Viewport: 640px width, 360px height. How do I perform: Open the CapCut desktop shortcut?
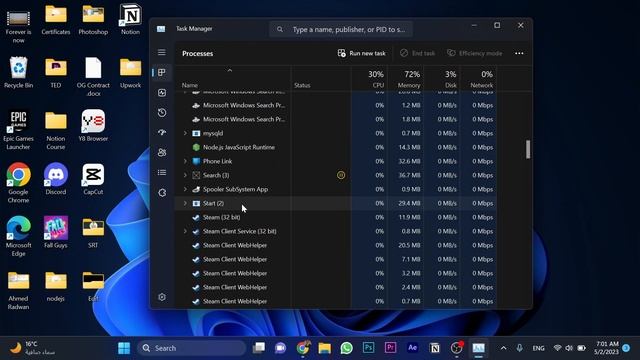click(x=93, y=179)
